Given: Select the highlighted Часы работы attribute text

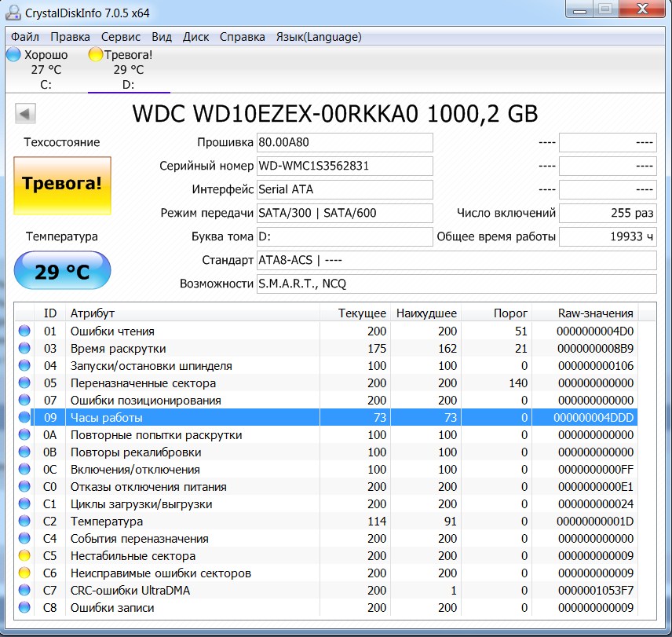Looking at the screenshot, I should [106, 418].
